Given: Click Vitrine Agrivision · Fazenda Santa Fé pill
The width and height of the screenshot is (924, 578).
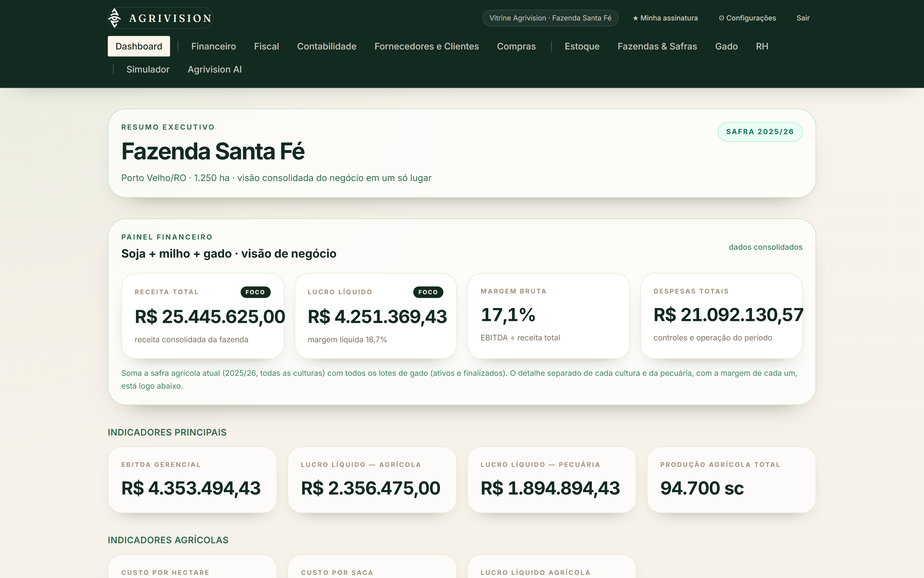Looking at the screenshot, I should (550, 18).
